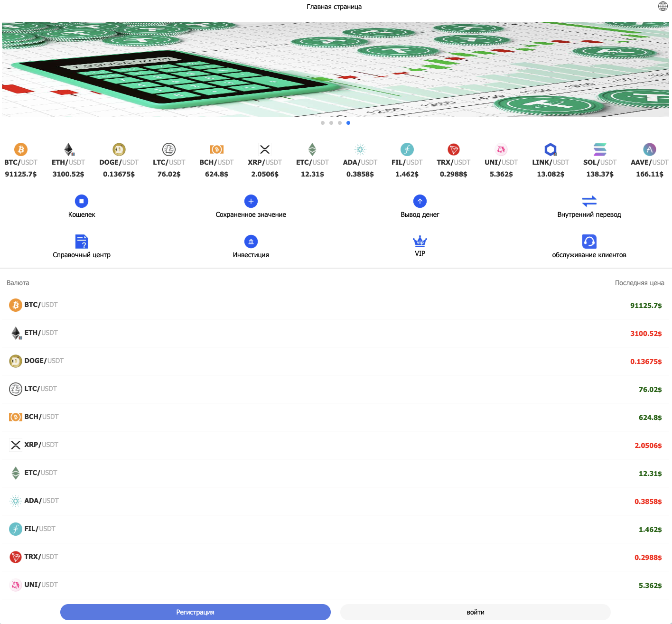This screenshot has height=624, width=672.
Task: Click the 138.37$ price under SOL/USDT ticker
Action: (x=600, y=174)
